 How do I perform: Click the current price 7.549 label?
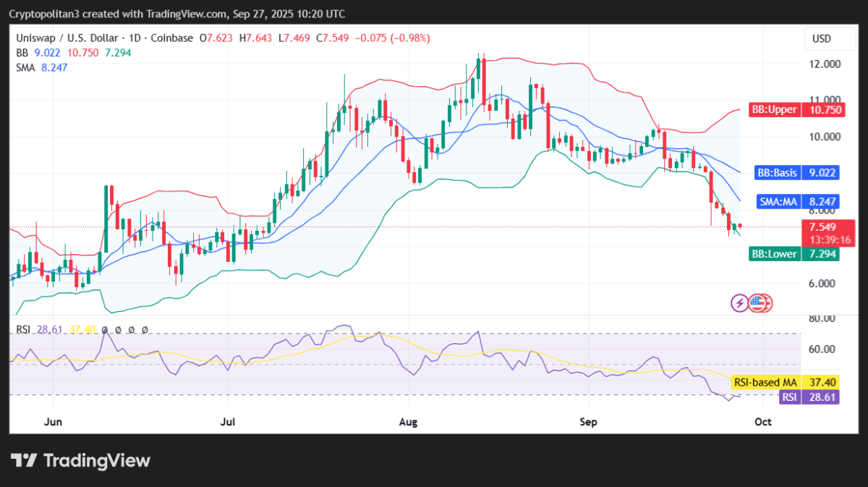(828, 227)
